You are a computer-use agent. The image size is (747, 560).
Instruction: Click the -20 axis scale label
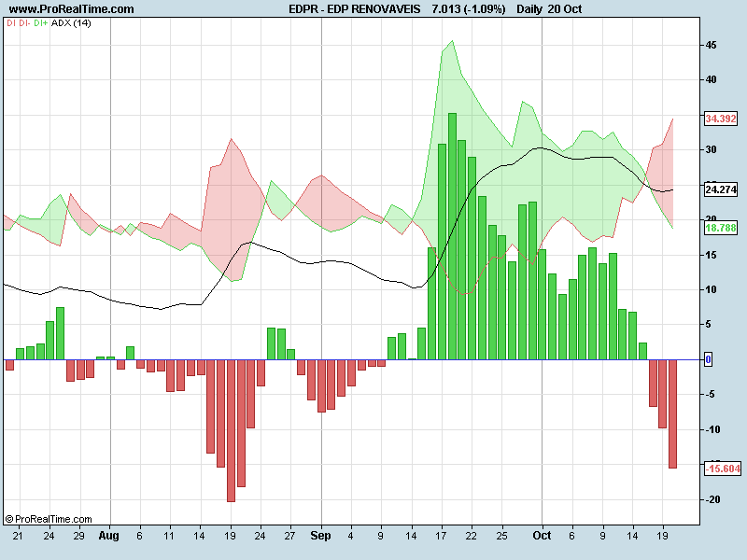coord(712,499)
